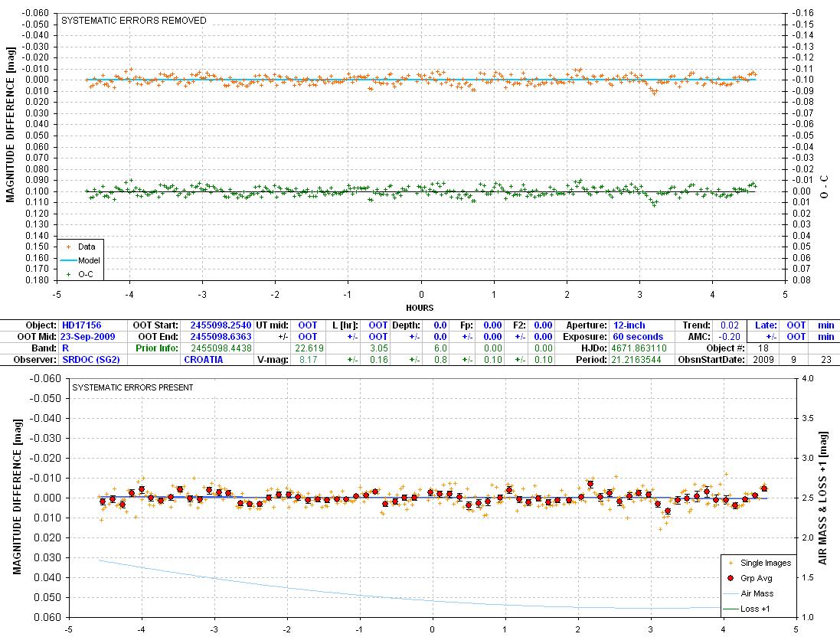
Task: Click the UT mid: label
Action: point(273,325)
